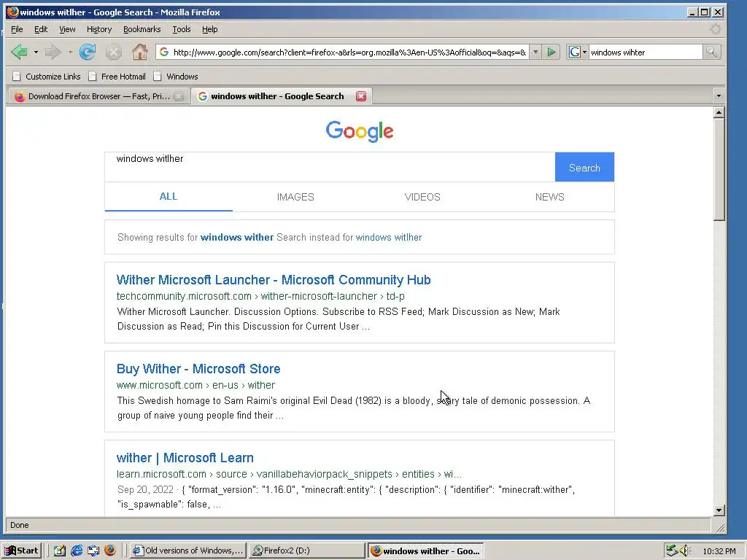This screenshot has width=747, height=560.
Task: Open the Windows bookmark in toolbar
Action: coord(176,76)
